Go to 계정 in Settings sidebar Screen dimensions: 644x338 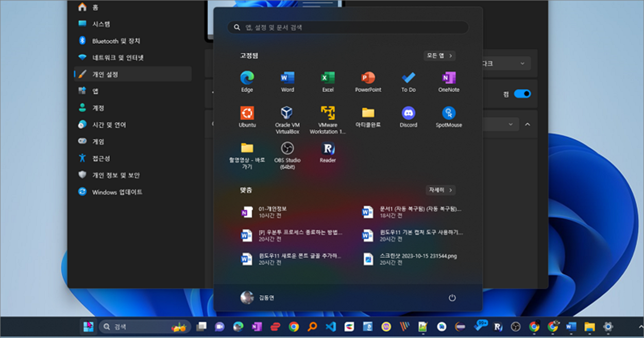[x=133, y=108]
